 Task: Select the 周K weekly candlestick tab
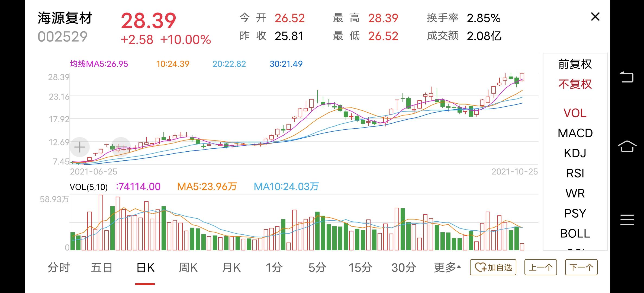[x=188, y=268]
